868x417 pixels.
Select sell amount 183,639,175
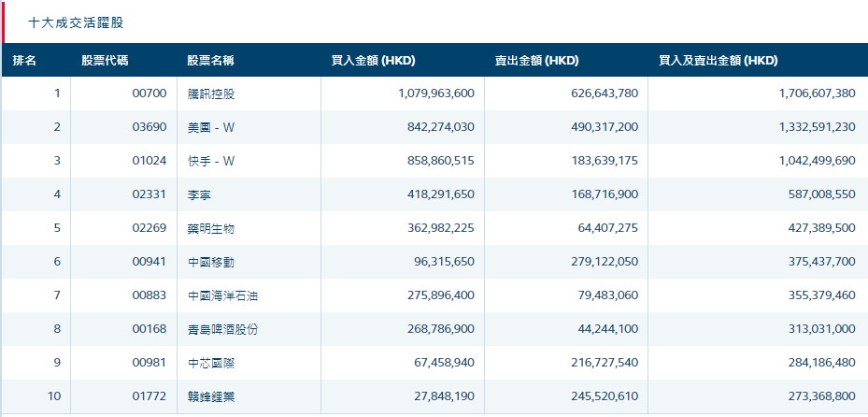pos(605,161)
